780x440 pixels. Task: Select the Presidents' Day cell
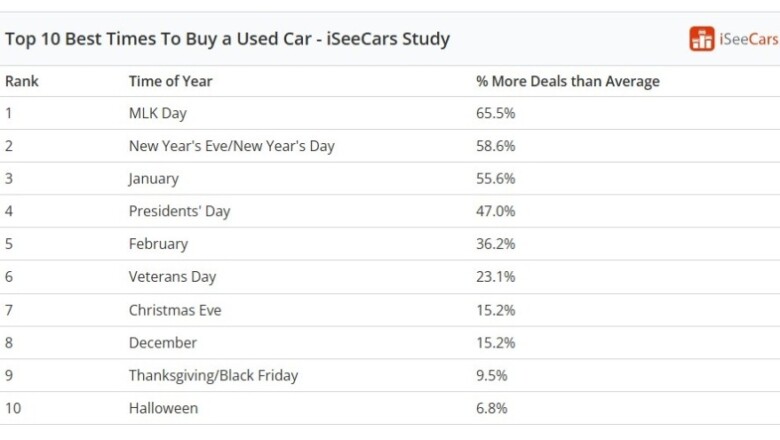coord(179,211)
